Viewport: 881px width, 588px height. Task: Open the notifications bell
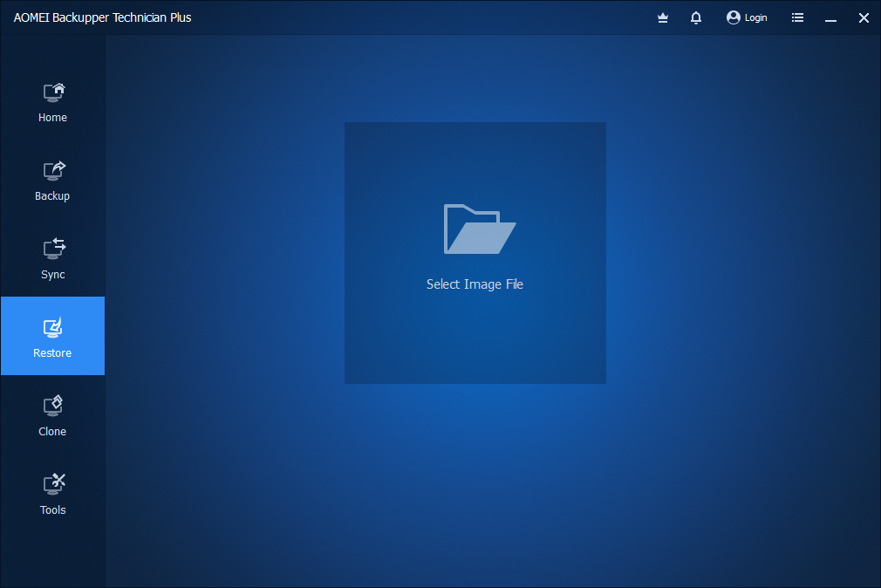pyautogui.click(x=696, y=17)
